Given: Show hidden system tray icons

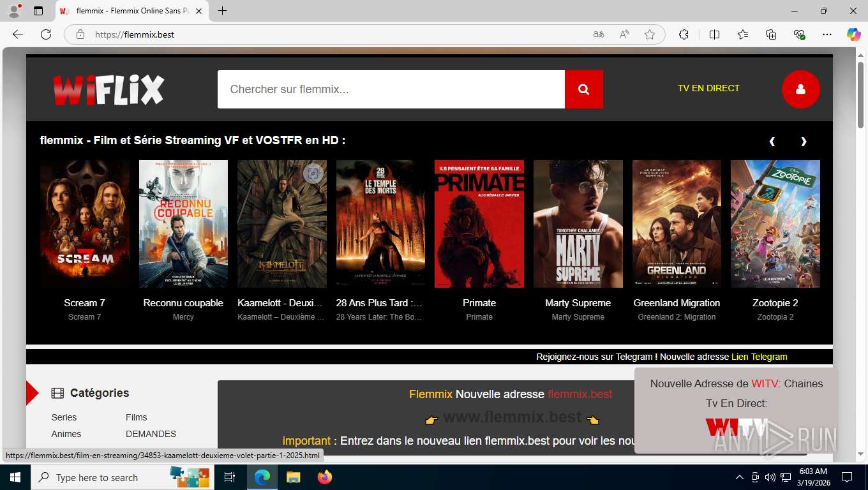Looking at the screenshot, I should [740, 477].
